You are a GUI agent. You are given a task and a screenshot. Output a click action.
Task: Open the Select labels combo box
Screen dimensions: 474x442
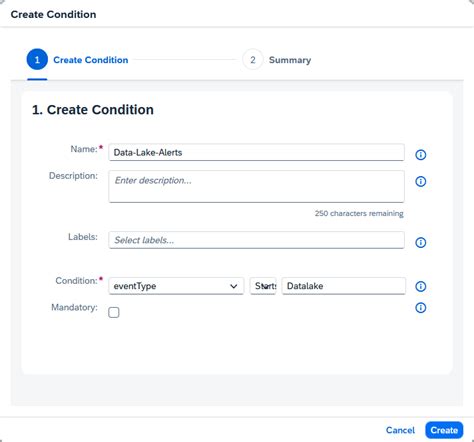tap(257, 240)
